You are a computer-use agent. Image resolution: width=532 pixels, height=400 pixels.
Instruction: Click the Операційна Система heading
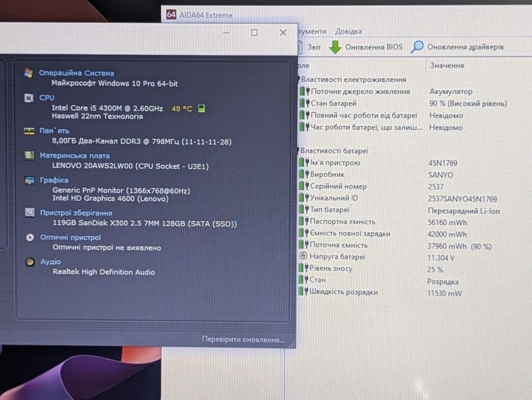click(x=76, y=73)
